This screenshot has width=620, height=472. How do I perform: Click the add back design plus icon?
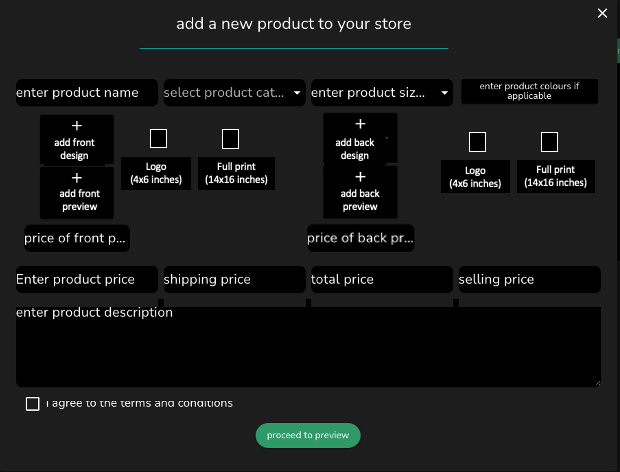(x=360, y=125)
